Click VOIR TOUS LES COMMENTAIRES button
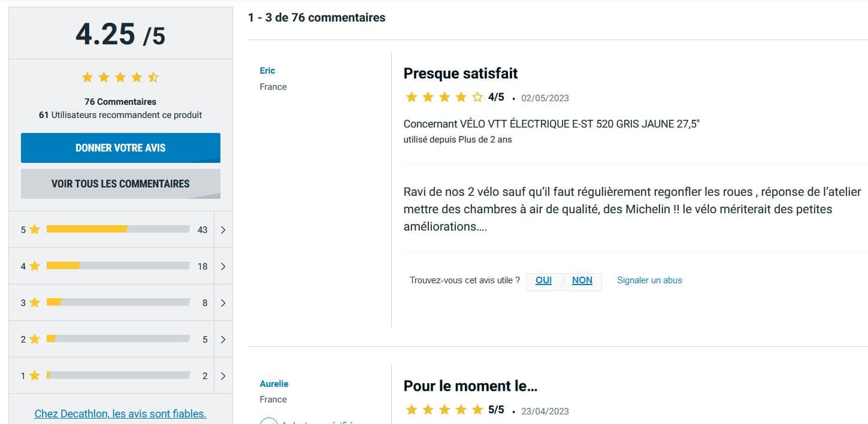 tap(120, 184)
